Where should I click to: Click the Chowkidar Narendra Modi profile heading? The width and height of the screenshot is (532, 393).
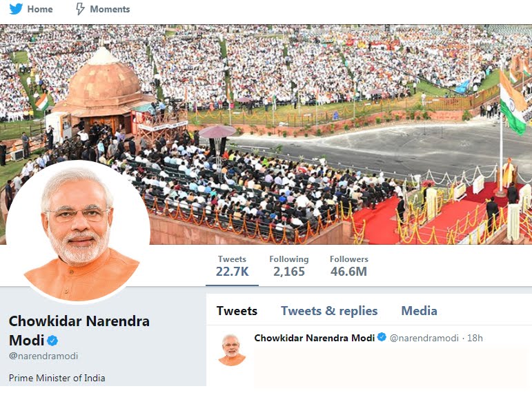pos(79,331)
